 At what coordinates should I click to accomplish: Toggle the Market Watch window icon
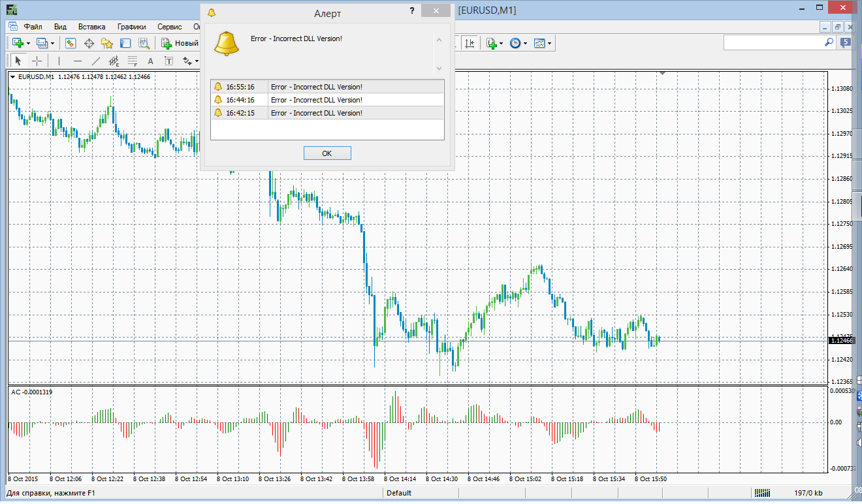[70, 43]
